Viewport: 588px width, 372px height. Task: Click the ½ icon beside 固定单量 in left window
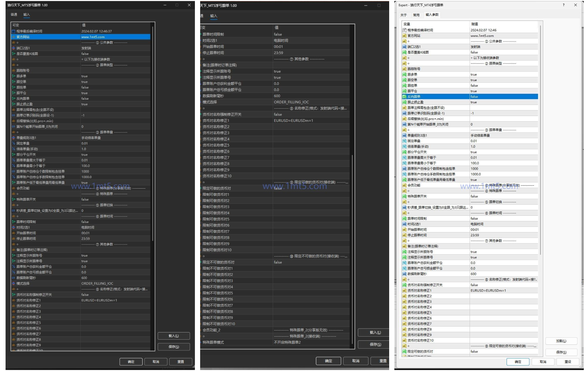click(13, 144)
